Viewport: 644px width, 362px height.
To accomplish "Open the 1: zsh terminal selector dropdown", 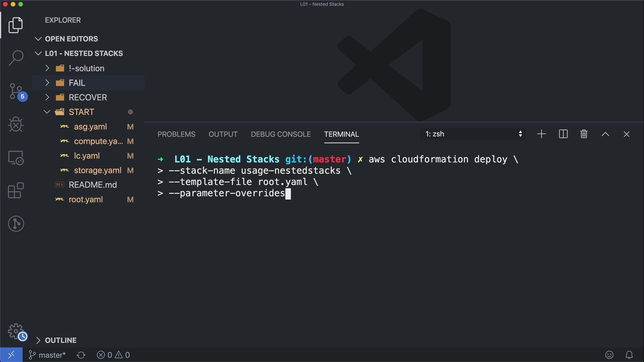I will pyautogui.click(x=473, y=134).
